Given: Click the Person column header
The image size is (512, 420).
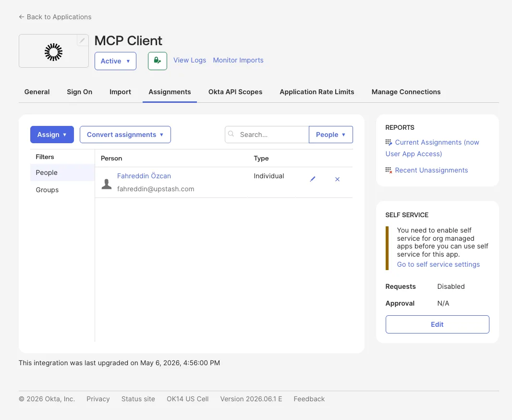Looking at the screenshot, I should (x=111, y=159).
